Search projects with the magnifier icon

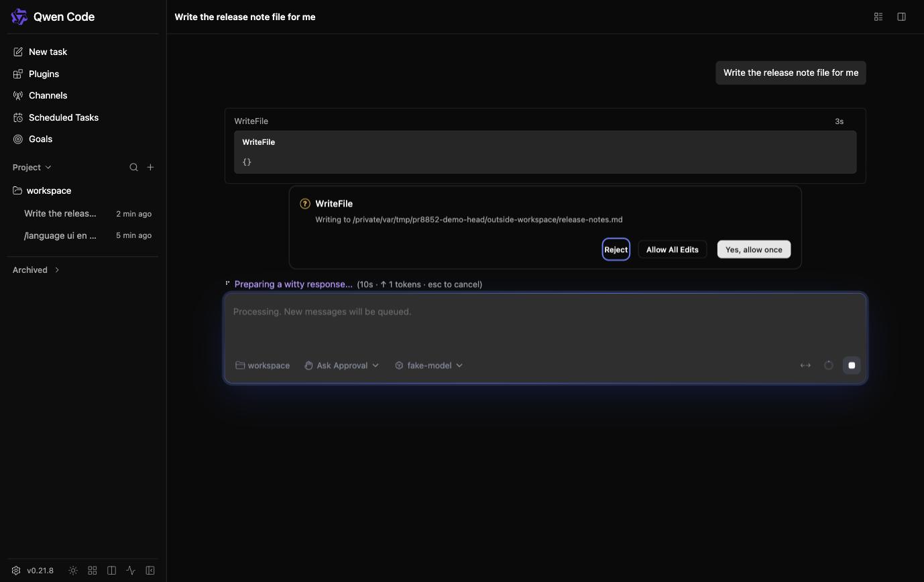tap(134, 167)
